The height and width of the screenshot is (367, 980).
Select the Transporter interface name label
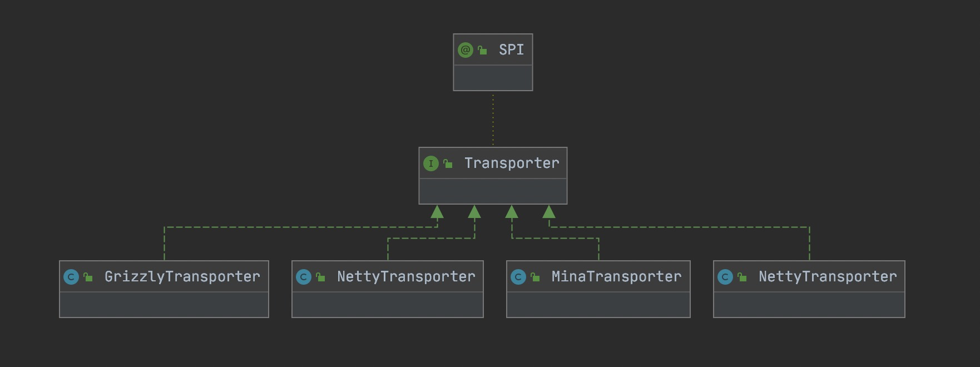[x=512, y=163]
